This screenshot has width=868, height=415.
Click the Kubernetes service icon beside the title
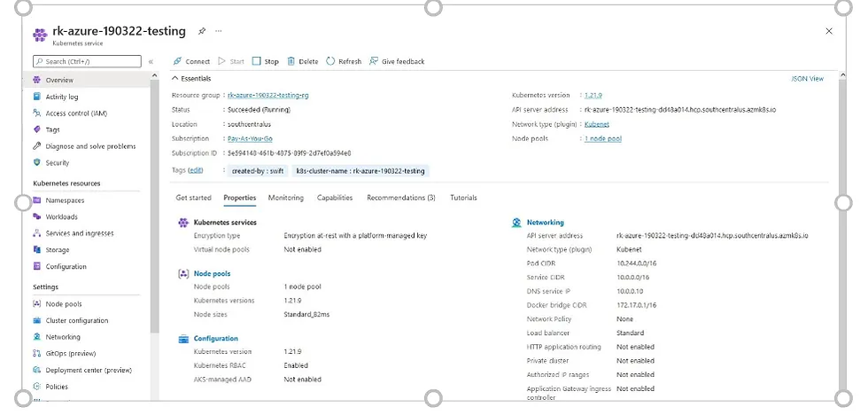(40, 35)
